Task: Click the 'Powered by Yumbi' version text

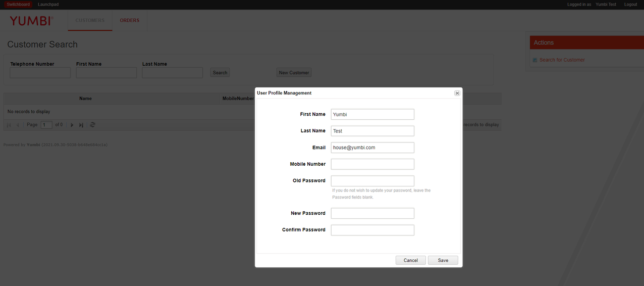Action: (56, 145)
